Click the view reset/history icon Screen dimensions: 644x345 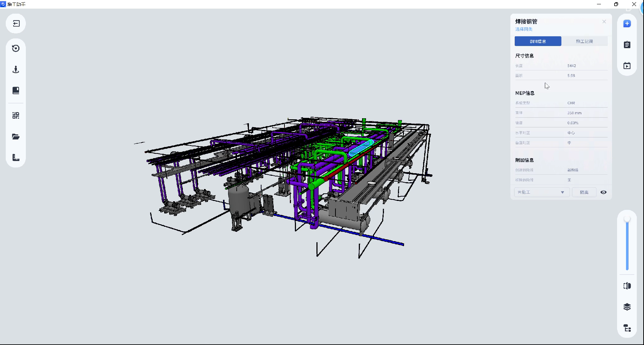point(16,48)
